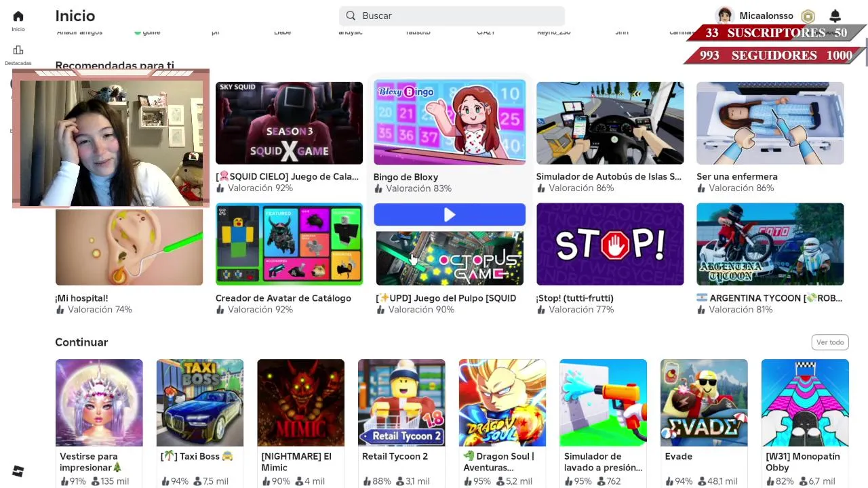Click the Ser una enfermera title
Screen dimensions: 868x488
pos(737,176)
